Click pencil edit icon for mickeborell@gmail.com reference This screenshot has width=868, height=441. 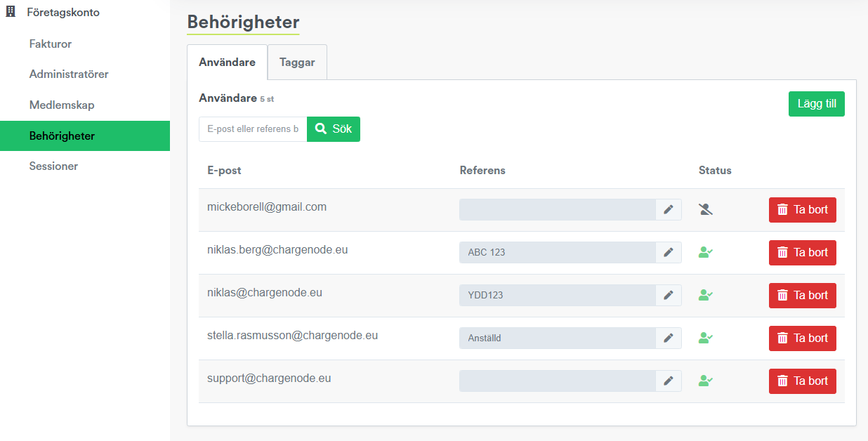click(x=669, y=210)
